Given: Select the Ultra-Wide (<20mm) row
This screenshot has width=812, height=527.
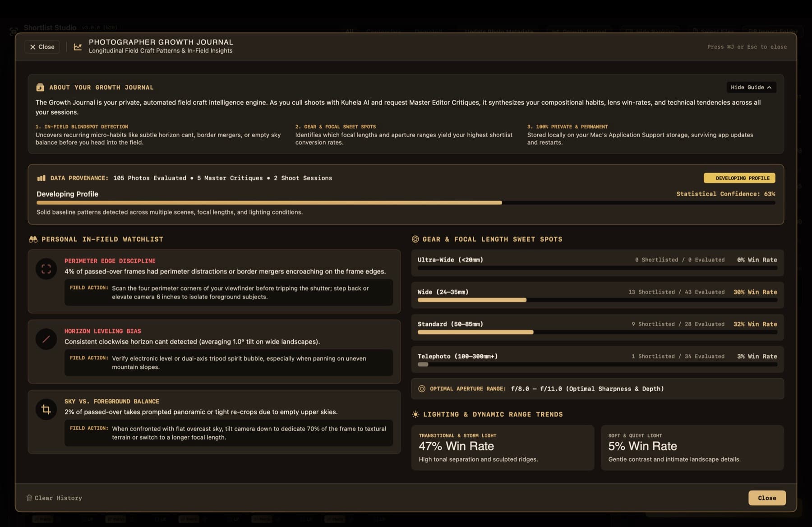Looking at the screenshot, I should (x=597, y=263).
